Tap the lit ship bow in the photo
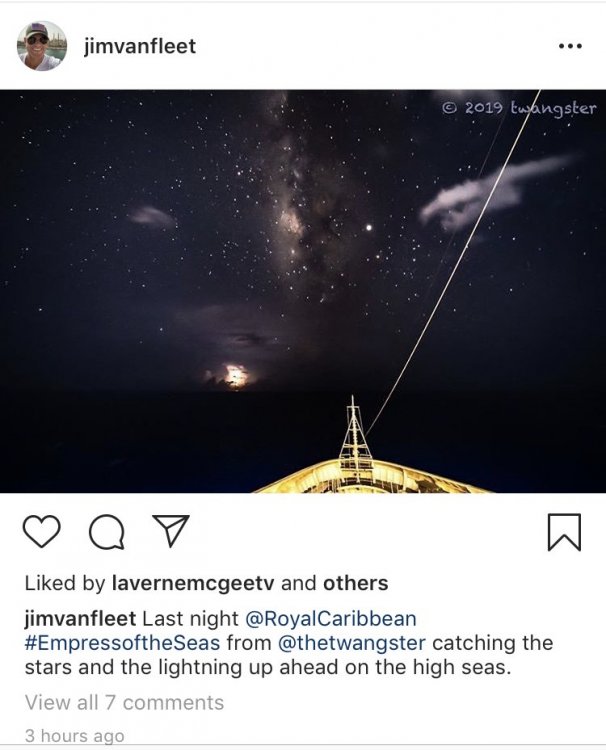 tap(371, 476)
